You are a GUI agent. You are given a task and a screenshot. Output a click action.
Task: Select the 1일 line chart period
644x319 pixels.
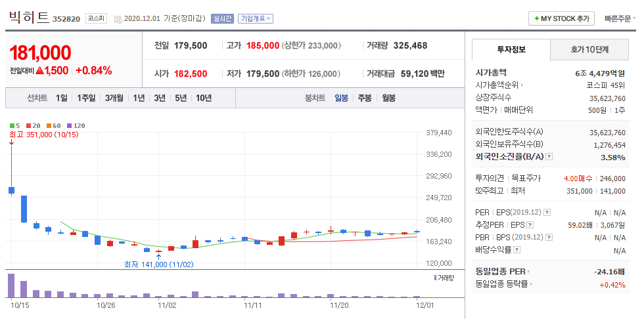pyautogui.click(x=61, y=98)
